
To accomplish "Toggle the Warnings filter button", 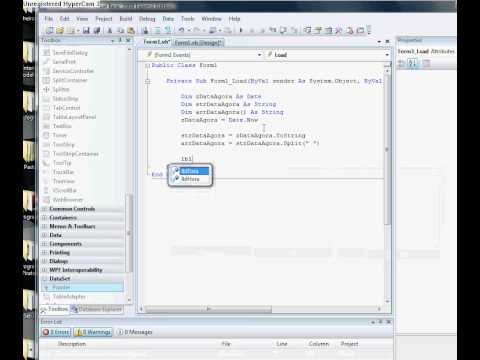I will click(x=93, y=332).
